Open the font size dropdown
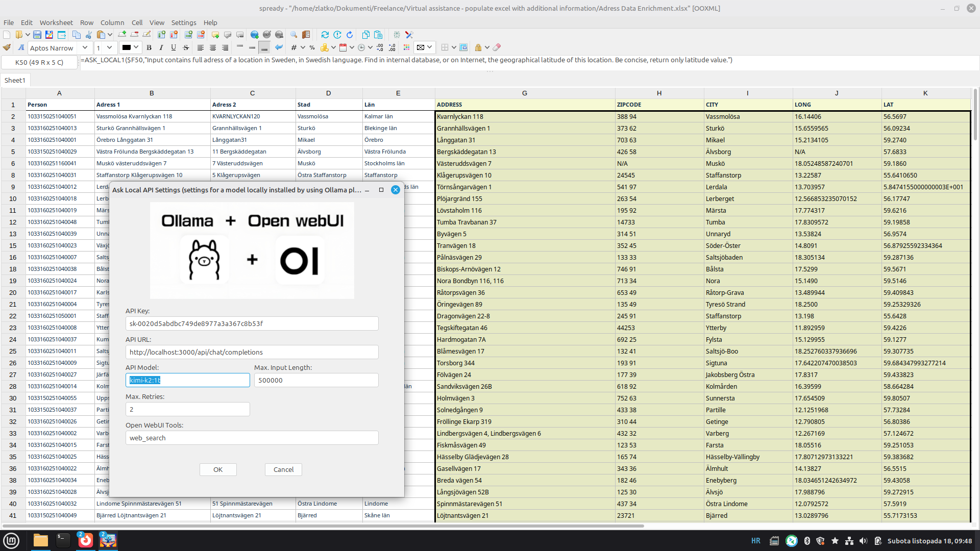The width and height of the screenshot is (980, 551). pyautogui.click(x=109, y=47)
